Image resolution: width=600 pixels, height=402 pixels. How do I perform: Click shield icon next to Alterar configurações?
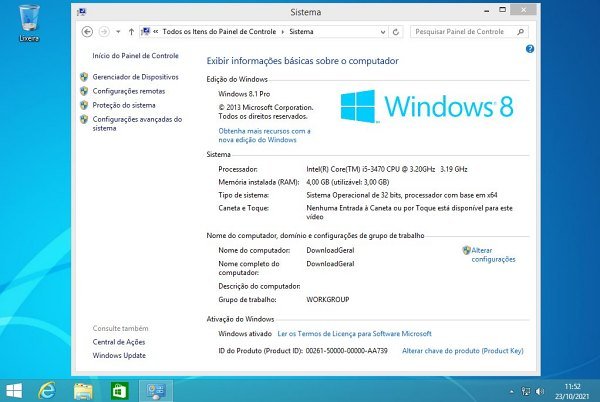click(x=466, y=251)
